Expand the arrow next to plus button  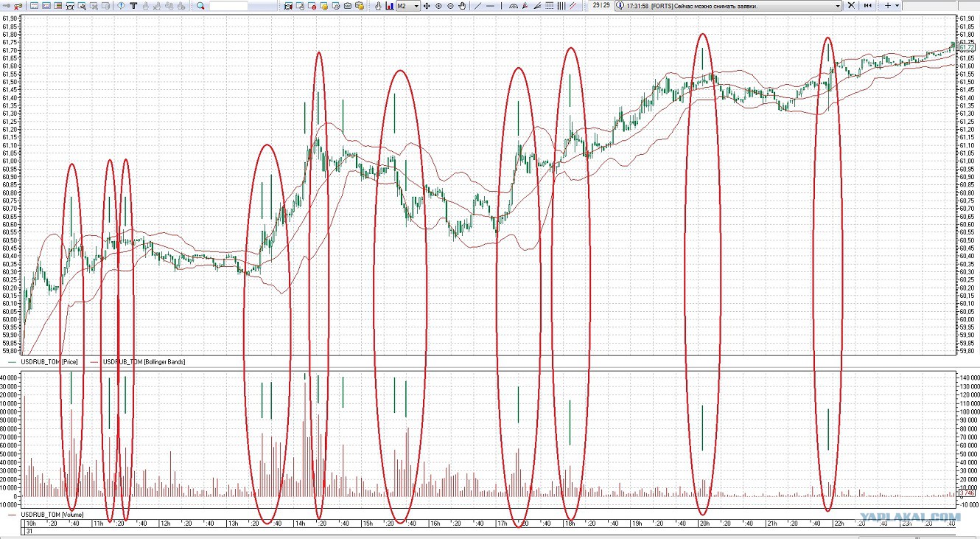click(897, 6)
